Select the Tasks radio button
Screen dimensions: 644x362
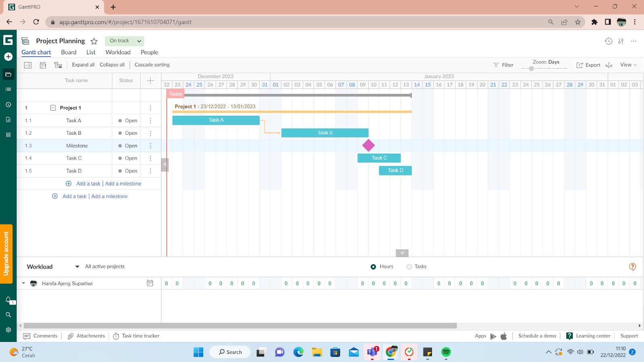click(409, 267)
